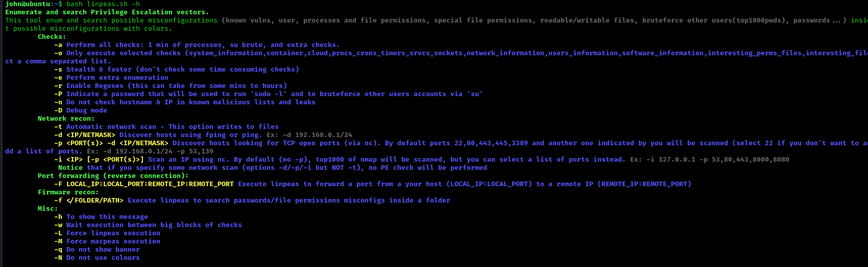Screen dimensions: 868x267
Task: Click the -D Debug mode flag
Action: point(58,110)
